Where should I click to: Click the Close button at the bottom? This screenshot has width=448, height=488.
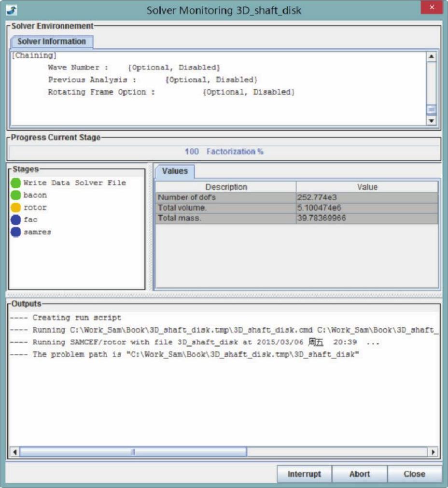tap(414, 474)
